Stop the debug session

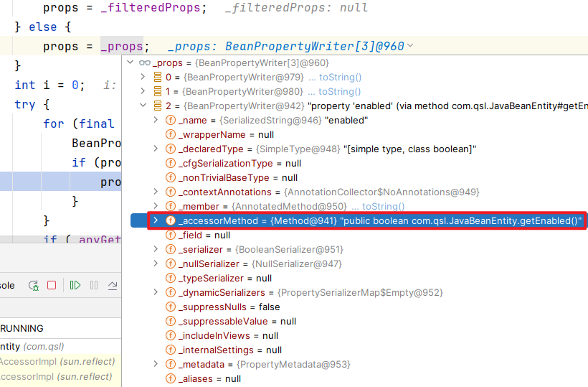(52, 285)
